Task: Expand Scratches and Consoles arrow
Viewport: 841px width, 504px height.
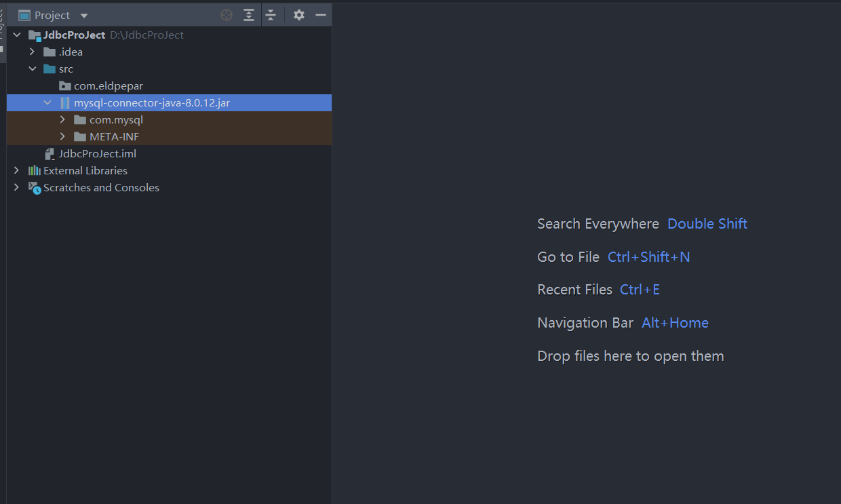Action: click(x=16, y=187)
